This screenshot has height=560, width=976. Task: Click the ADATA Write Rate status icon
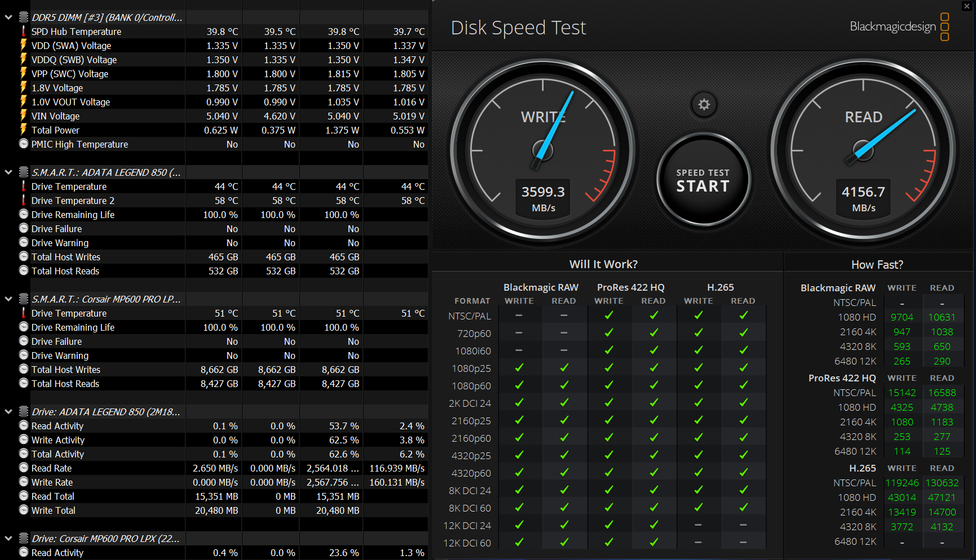click(x=24, y=482)
